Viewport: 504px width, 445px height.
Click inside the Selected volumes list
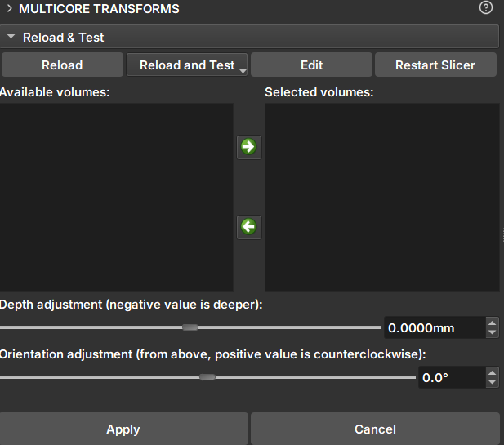tap(381, 197)
